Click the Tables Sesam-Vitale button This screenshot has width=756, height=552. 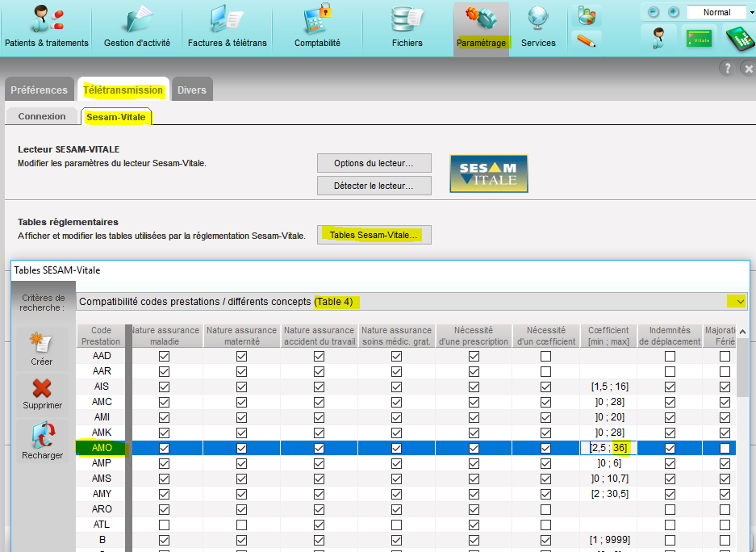click(374, 235)
